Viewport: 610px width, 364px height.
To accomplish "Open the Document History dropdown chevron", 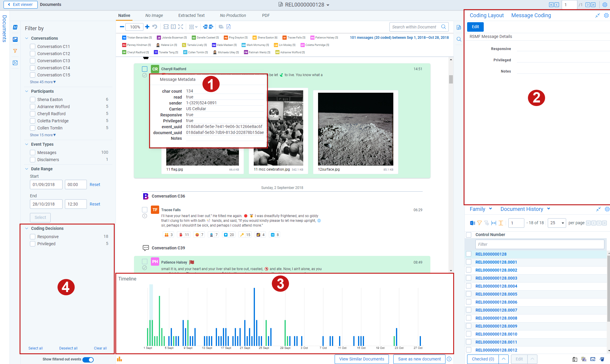I will pyautogui.click(x=549, y=209).
